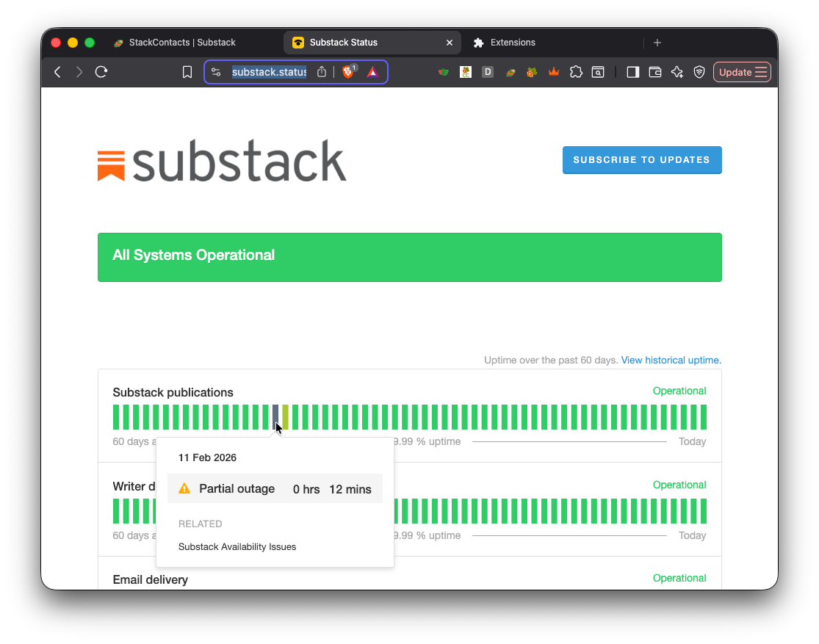This screenshot has width=819, height=644.
Task: Click Operational status for Substack publications
Action: [x=679, y=391]
